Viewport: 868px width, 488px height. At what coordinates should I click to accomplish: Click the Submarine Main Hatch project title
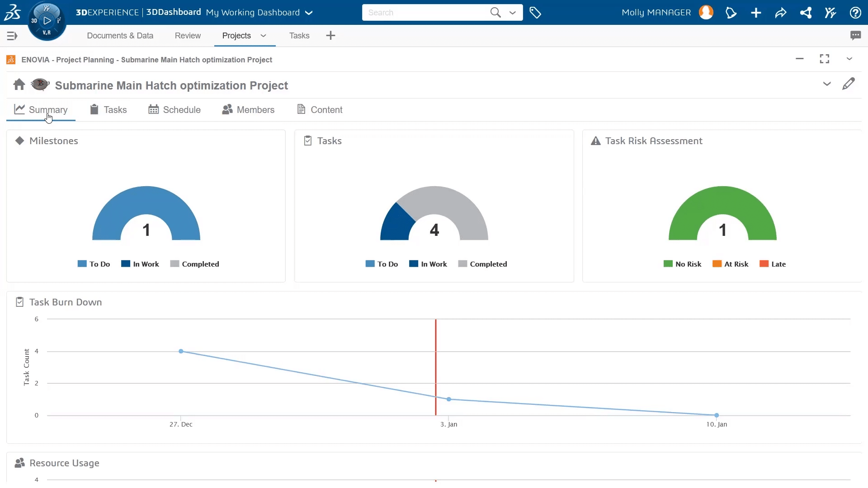171,85
